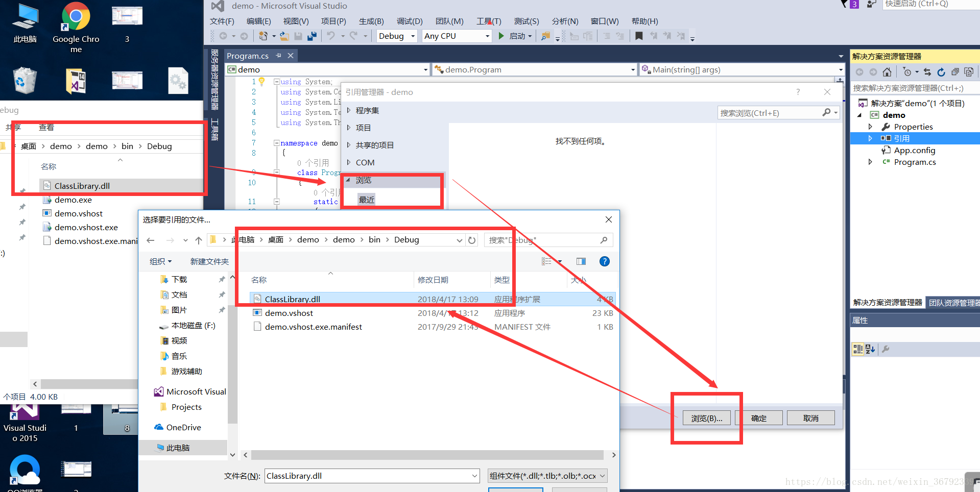Open the Google Chrome desktop shortcut

coord(76,27)
